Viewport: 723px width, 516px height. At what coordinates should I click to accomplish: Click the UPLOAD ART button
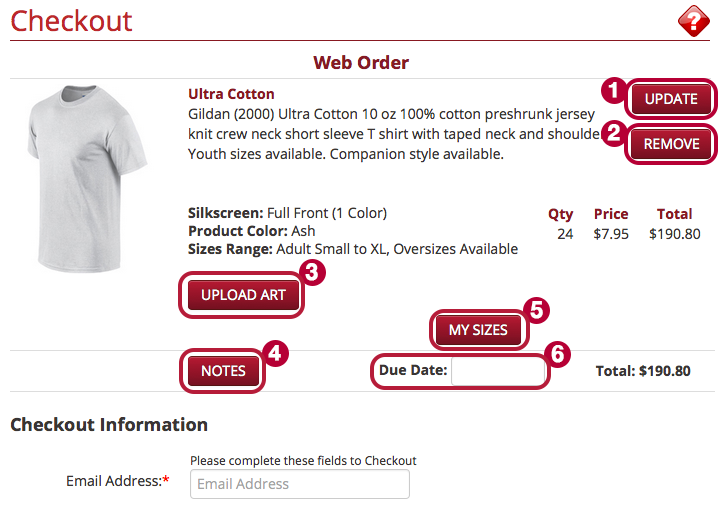click(243, 295)
